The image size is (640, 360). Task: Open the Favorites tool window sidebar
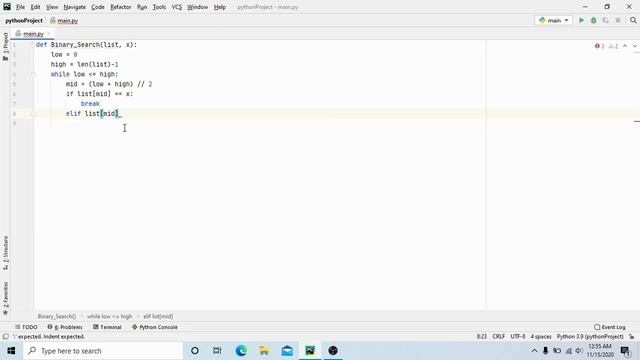pos(5,298)
